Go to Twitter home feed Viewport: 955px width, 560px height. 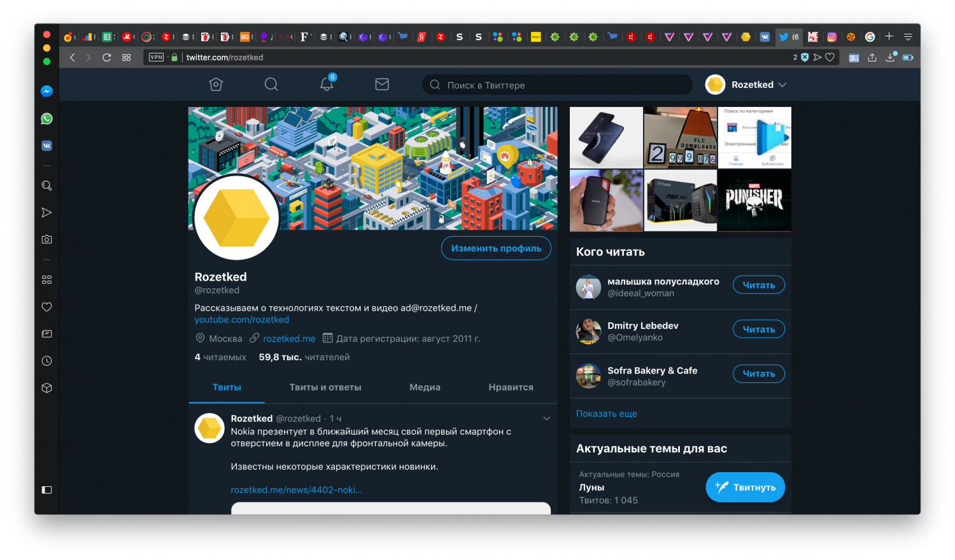(216, 85)
